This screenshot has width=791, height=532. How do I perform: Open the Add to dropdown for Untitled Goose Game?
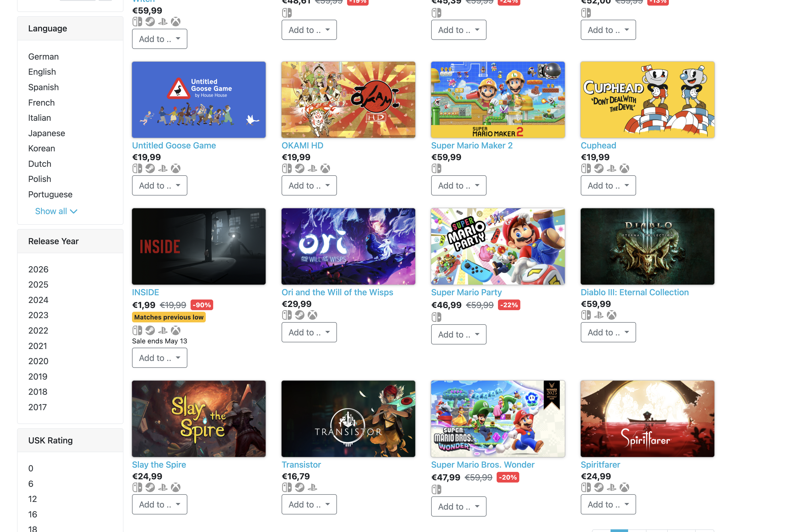tap(160, 186)
